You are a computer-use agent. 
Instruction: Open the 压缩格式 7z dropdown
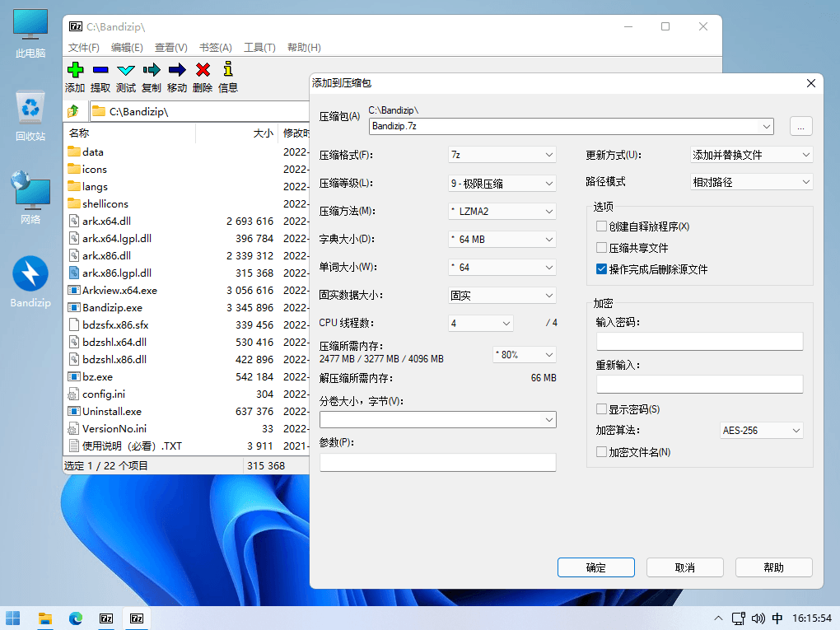[x=502, y=155]
